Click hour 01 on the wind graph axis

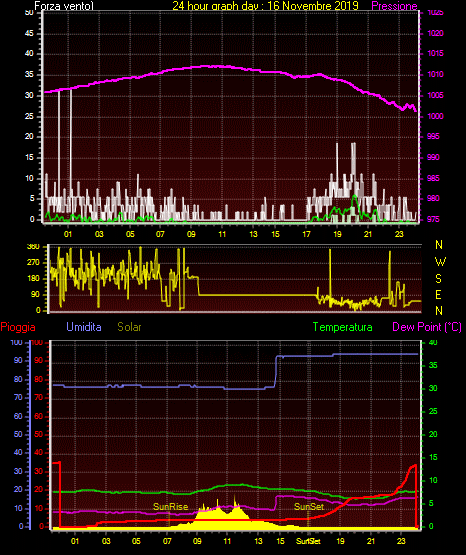click(x=68, y=234)
